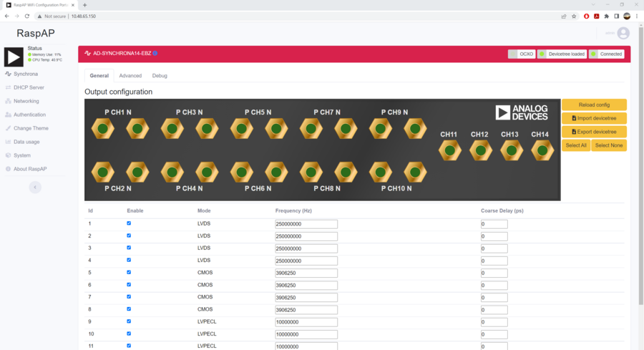Switch to the Advanced tab
This screenshot has height=350, width=644.
pyautogui.click(x=130, y=75)
